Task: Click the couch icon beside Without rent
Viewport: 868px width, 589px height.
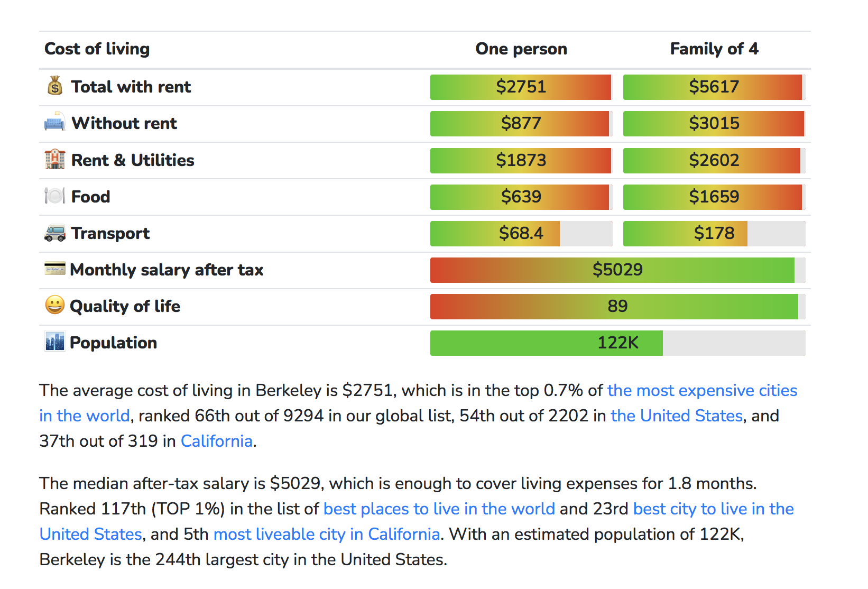Action: coord(55,123)
